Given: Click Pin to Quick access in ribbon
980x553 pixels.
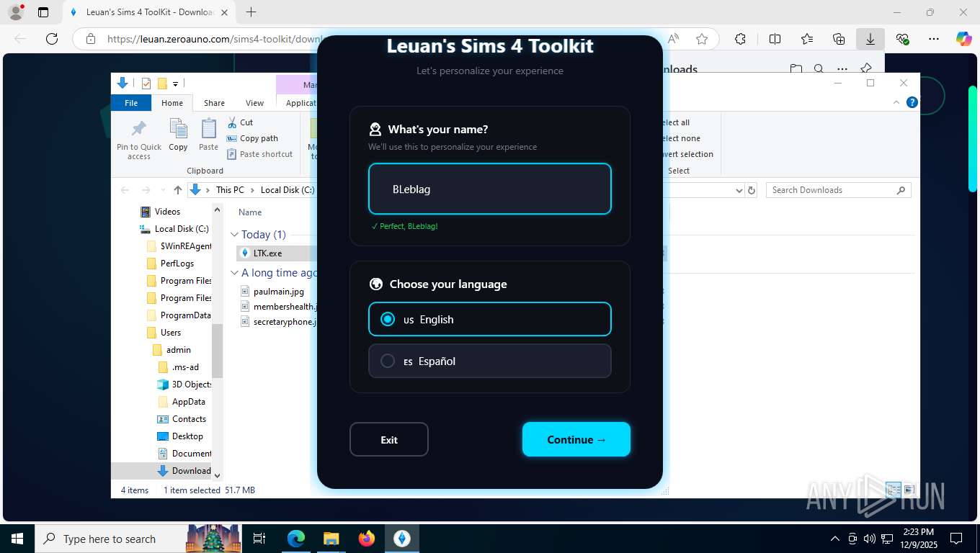Looking at the screenshot, I should point(139,140).
